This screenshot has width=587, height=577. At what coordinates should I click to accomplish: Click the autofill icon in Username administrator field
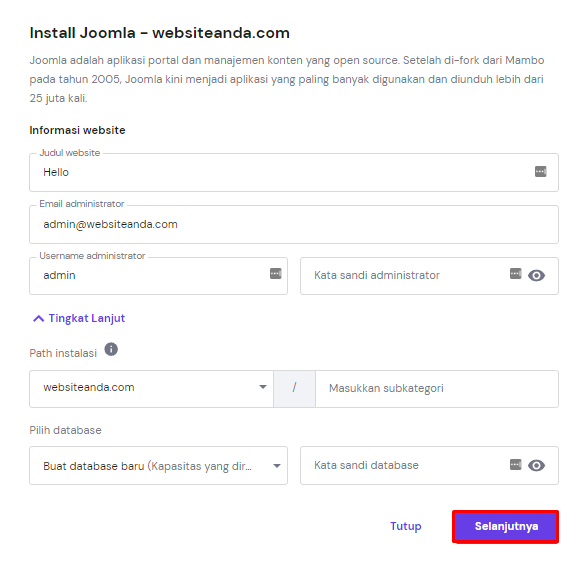click(x=276, y=274)
